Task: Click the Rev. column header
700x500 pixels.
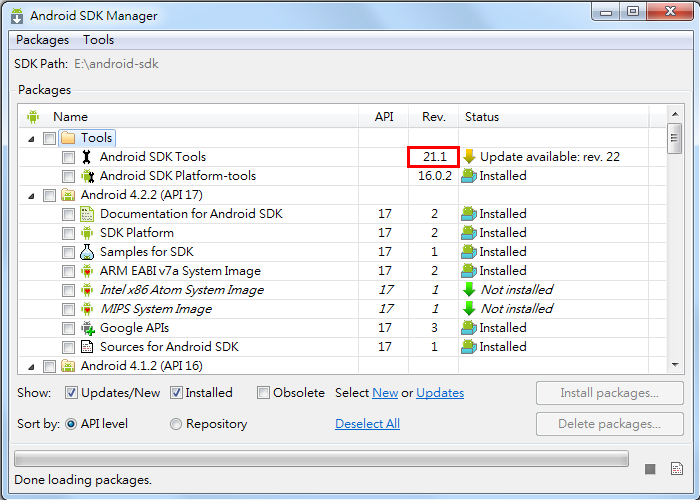Action: click(433, 117)
